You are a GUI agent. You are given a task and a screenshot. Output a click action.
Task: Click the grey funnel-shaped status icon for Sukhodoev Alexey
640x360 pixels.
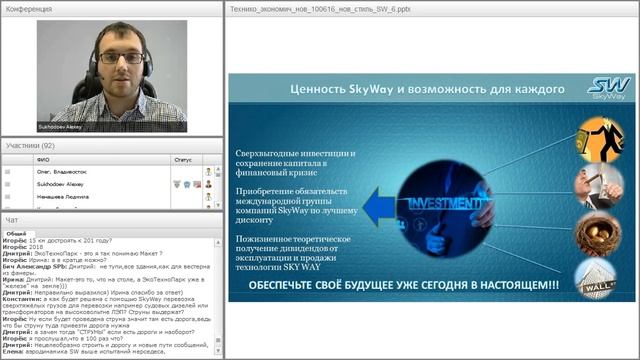pos(177,184)
